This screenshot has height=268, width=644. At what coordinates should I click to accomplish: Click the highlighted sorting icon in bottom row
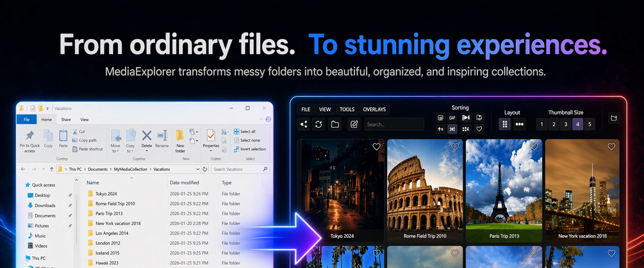(452, 129)
